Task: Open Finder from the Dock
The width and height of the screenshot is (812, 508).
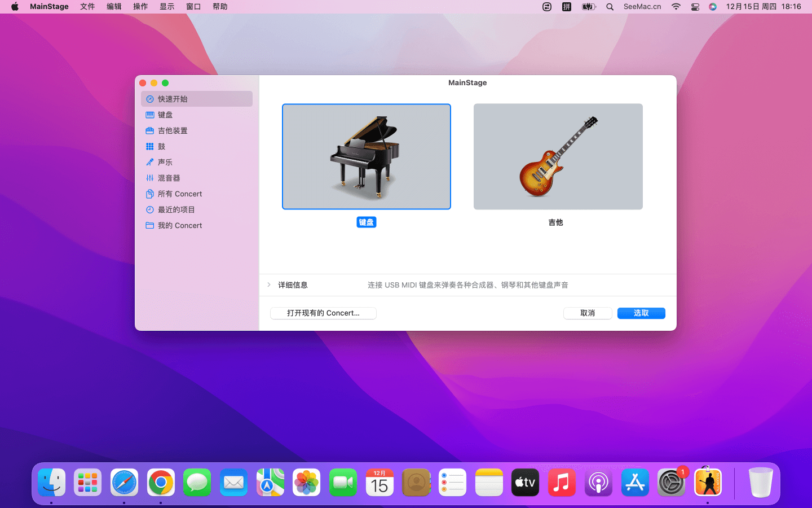Action: 52,483
